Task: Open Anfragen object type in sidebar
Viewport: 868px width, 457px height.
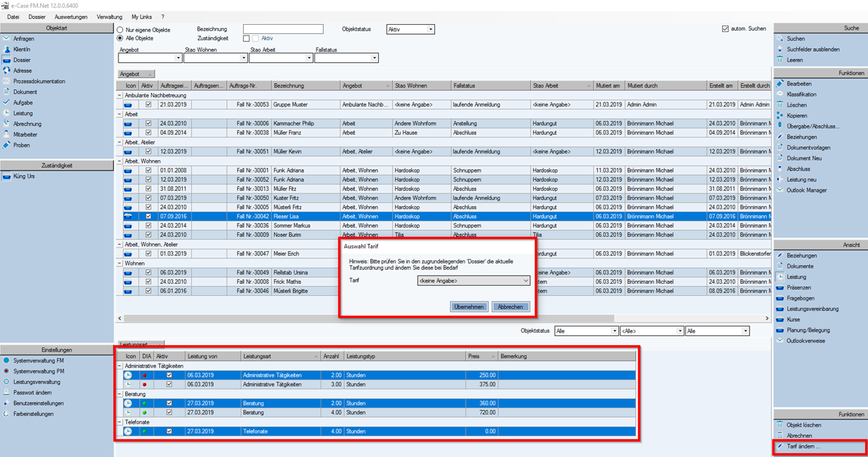Action: 23,39
